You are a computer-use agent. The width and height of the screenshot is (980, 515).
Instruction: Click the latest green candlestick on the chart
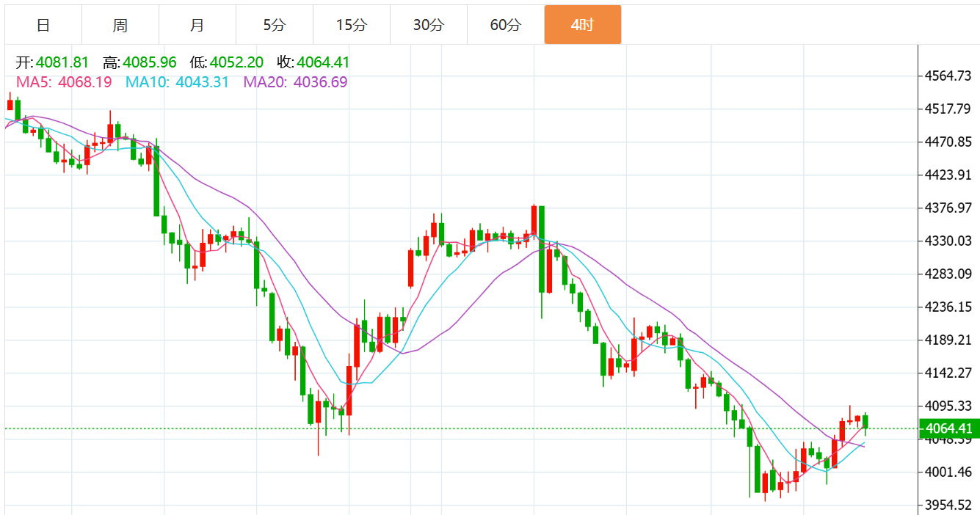point(866,421)
